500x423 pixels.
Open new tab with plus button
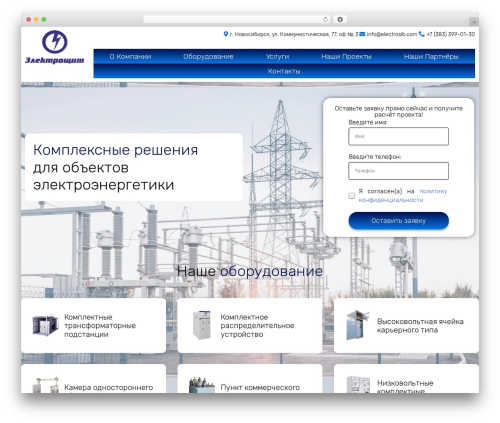pos(474,22)
